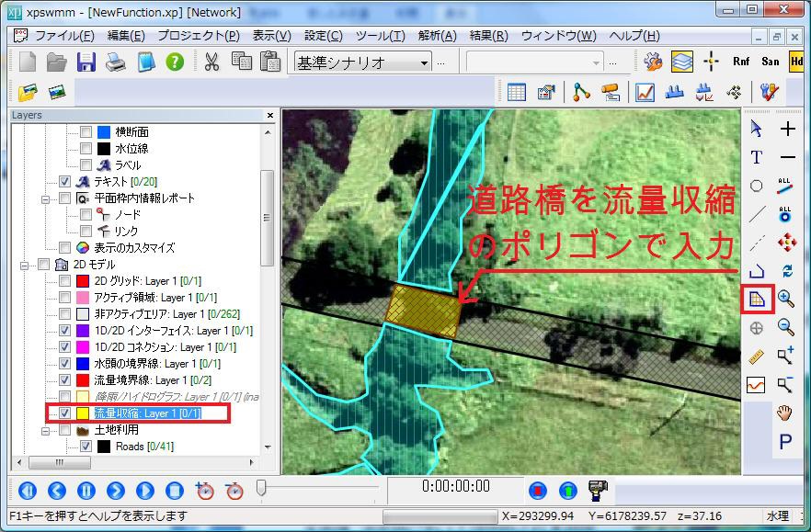Uncheck the Roads layer checkbox
811x532 pixels.
pyautogui.click(x=86, y=447)
